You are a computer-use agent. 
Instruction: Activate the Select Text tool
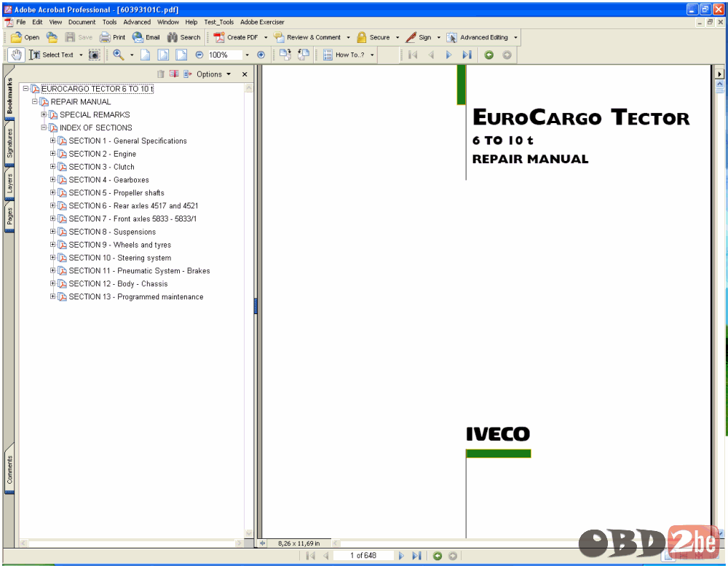51,55
